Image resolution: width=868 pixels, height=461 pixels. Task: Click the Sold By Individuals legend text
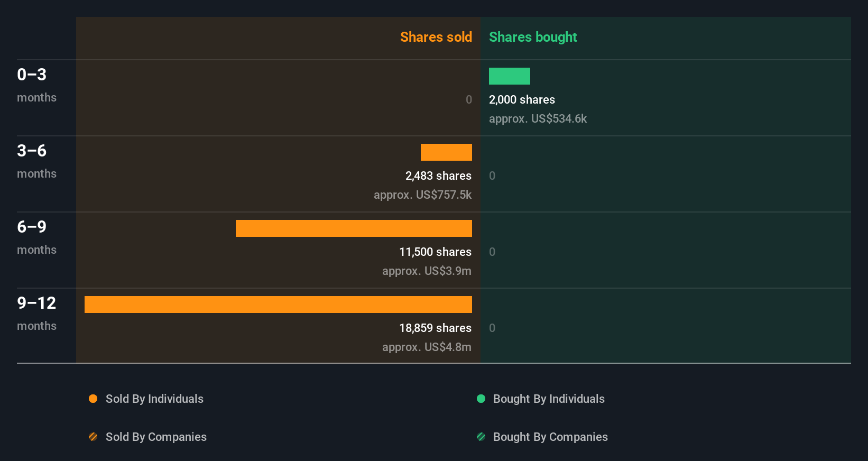(154, 399)
